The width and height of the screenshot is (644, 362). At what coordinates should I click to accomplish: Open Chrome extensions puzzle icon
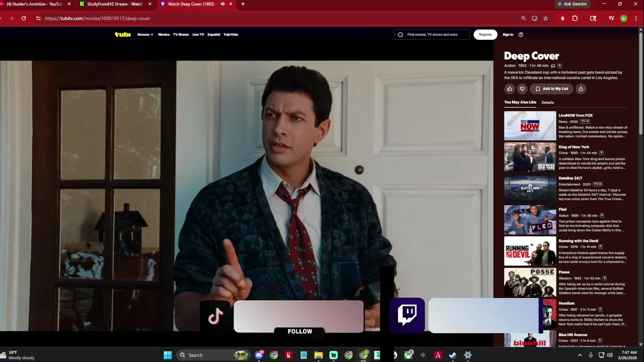pyautogui.click(x=575, y=18)
